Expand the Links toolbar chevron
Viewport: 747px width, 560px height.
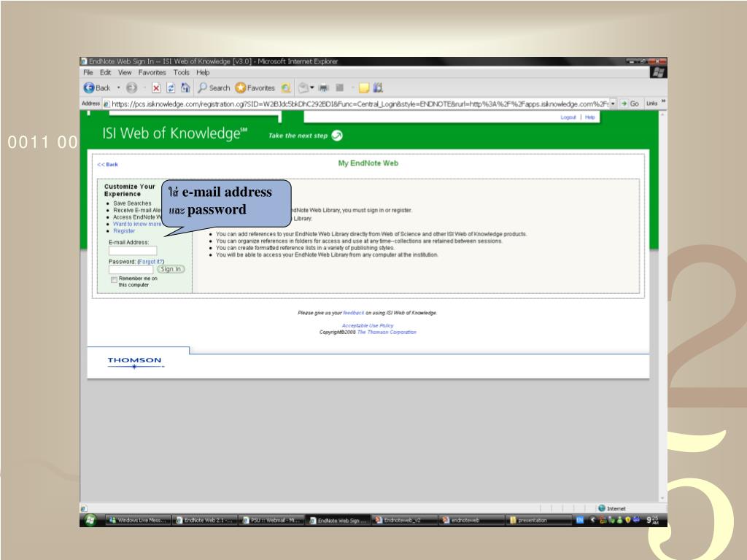pos(663,101)
